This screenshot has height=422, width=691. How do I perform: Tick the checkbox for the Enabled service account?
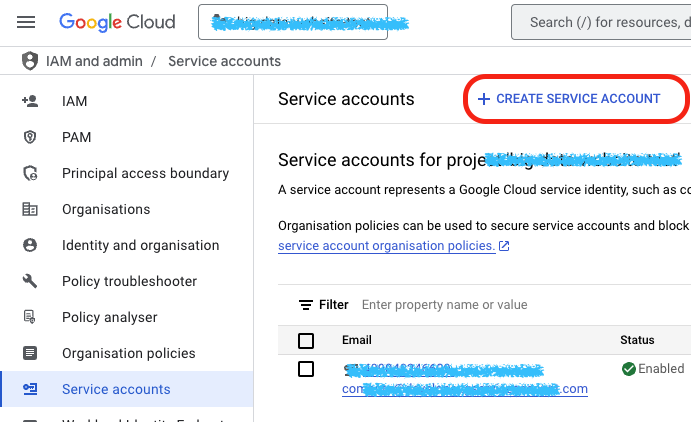pos(306,369)
